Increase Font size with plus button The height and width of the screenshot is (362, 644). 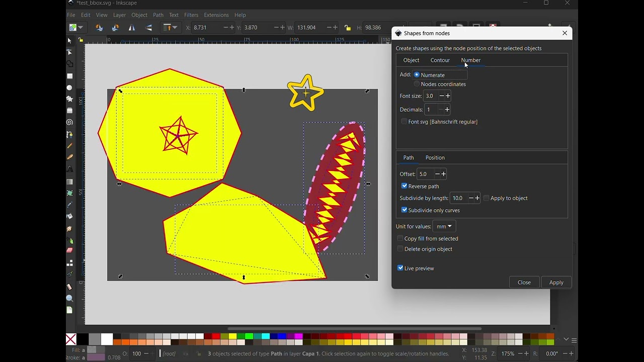click(448, 96)
